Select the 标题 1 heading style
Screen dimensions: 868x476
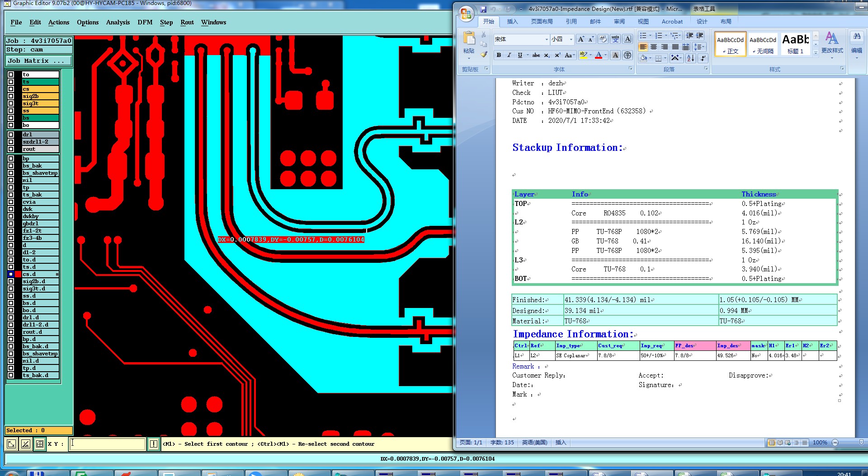pyautogui.click(x=795, y=44)
